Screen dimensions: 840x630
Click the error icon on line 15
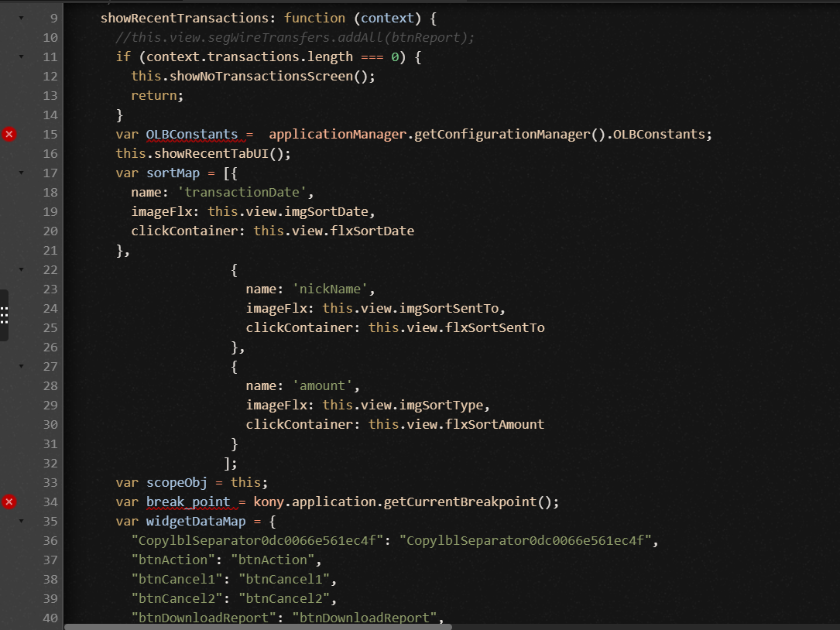point(9,135)
